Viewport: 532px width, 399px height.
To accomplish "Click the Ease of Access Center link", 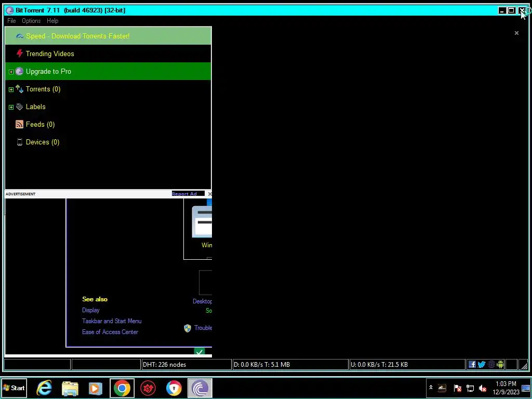I will (x=110, y=332).
